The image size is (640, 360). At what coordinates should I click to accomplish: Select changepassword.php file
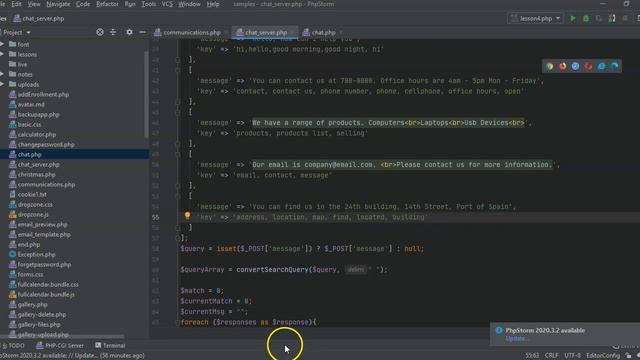point(42,144)
